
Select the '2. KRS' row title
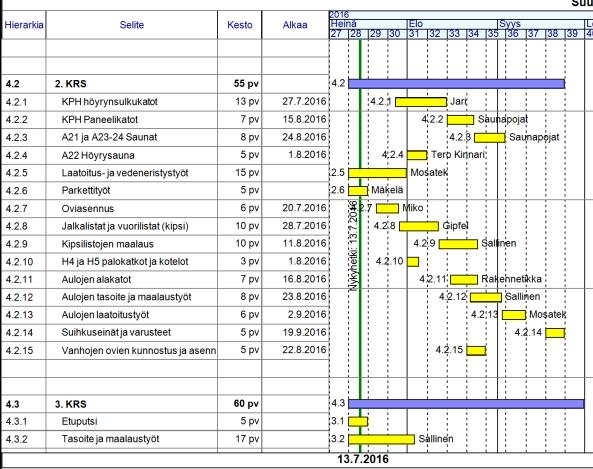coord(71,84)
